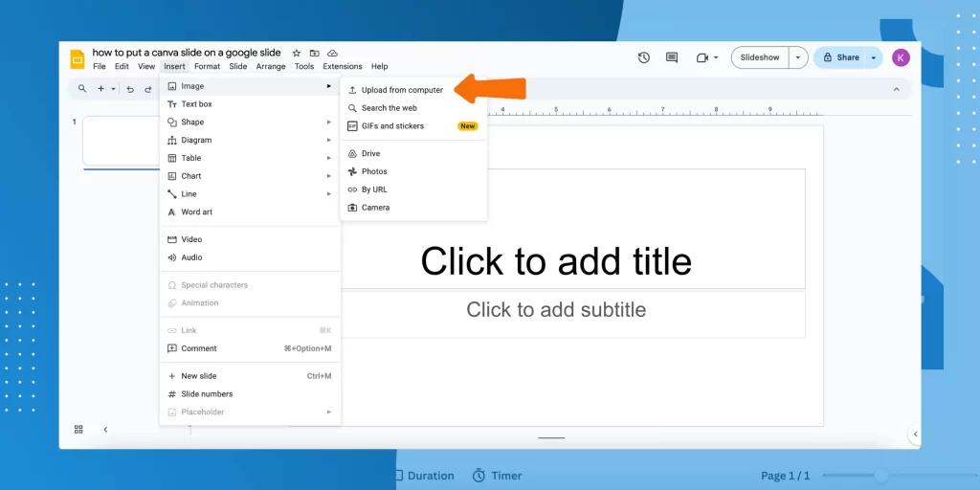Image resolution: width=980 pixels, height=490 pixels.
Task: Click the redo arrow
Action: pyautogui.click(x=148, y=89)
